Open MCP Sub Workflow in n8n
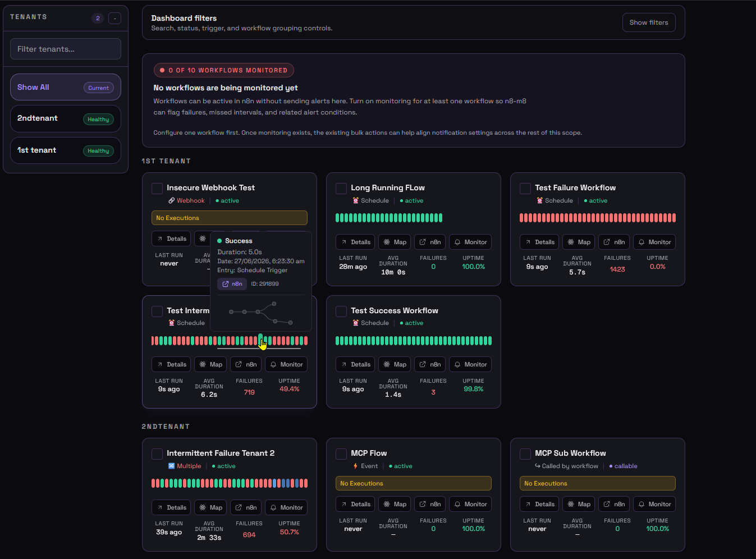This screenshot has width=756, height=559. point(614,504)
